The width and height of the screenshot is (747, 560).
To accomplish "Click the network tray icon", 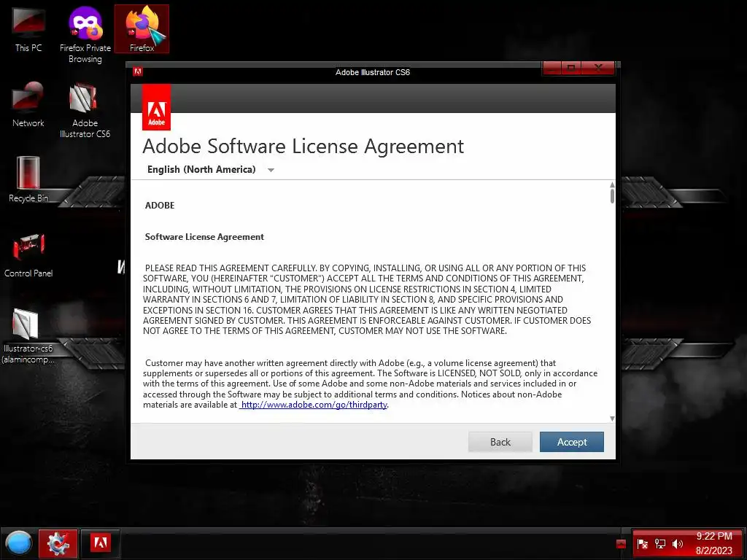I will point(659,544).
